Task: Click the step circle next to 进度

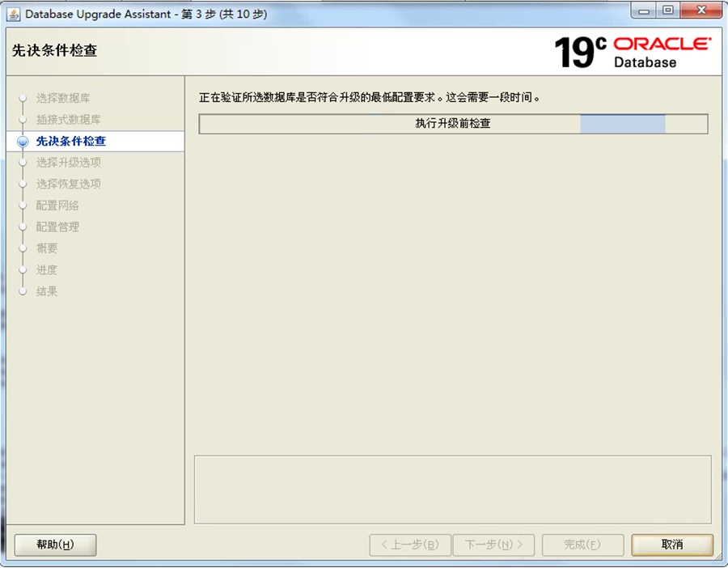Action: [x=23, y=270]
